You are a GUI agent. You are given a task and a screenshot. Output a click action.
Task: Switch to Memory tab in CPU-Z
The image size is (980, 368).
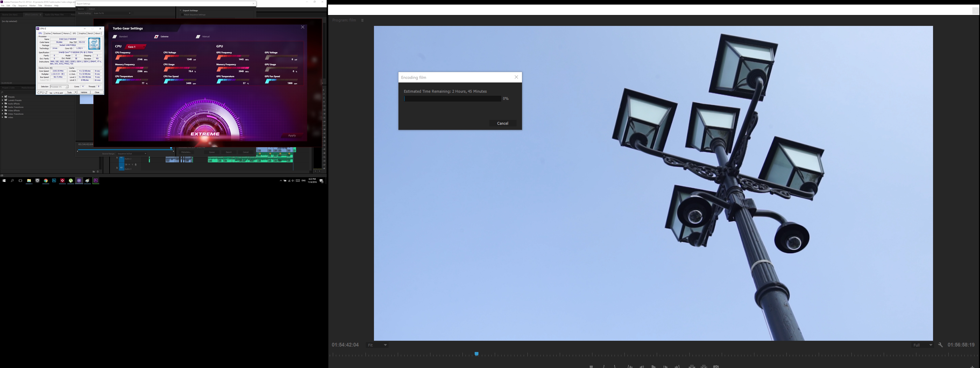tap(67, 34)
